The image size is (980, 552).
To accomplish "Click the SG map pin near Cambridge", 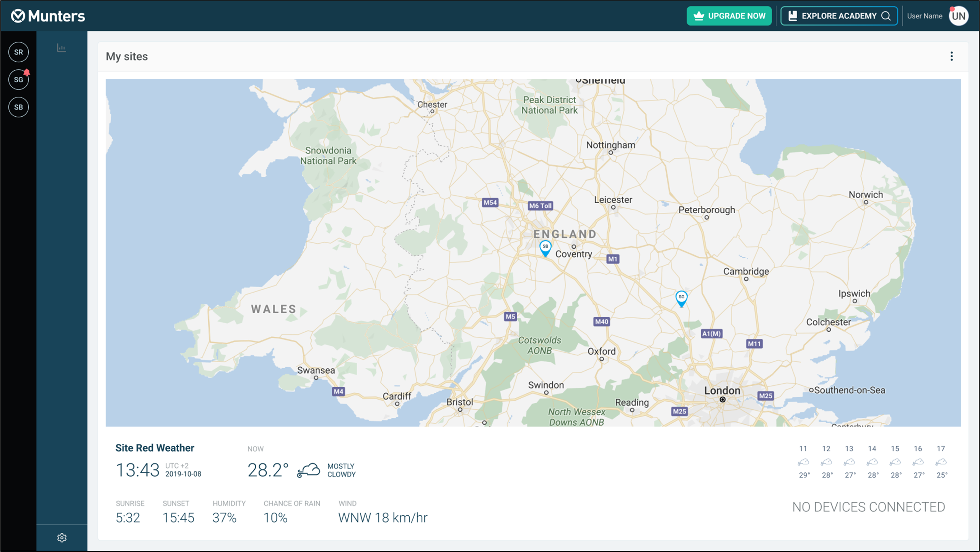I will coord(681,298).
